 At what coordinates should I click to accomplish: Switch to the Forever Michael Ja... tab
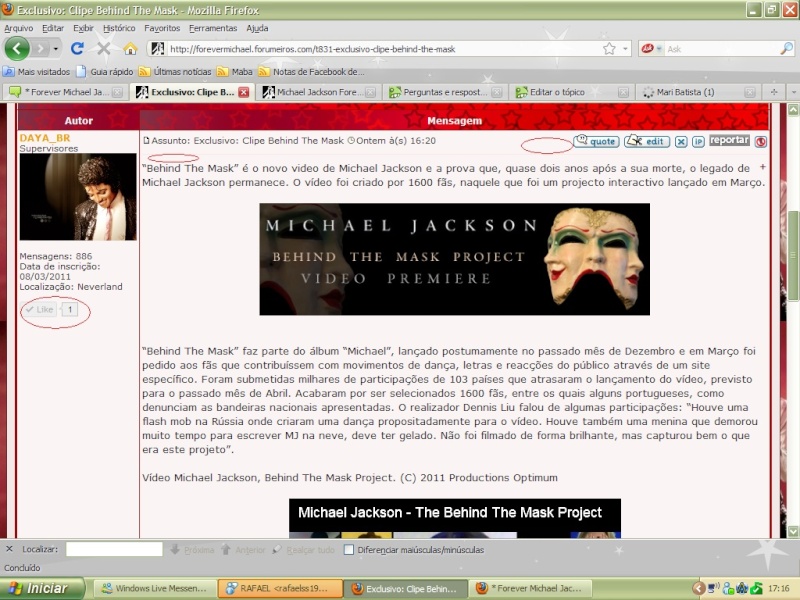64,92
